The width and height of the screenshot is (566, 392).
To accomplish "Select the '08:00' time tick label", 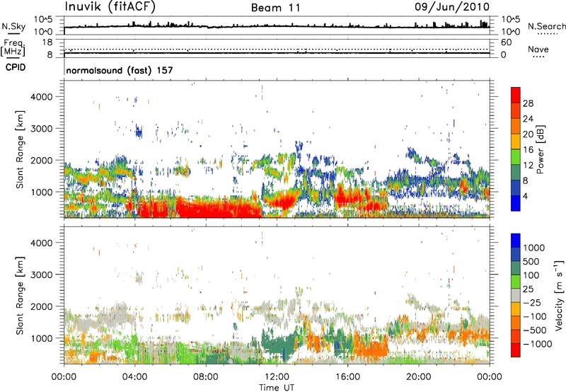I will coord(206,377).
